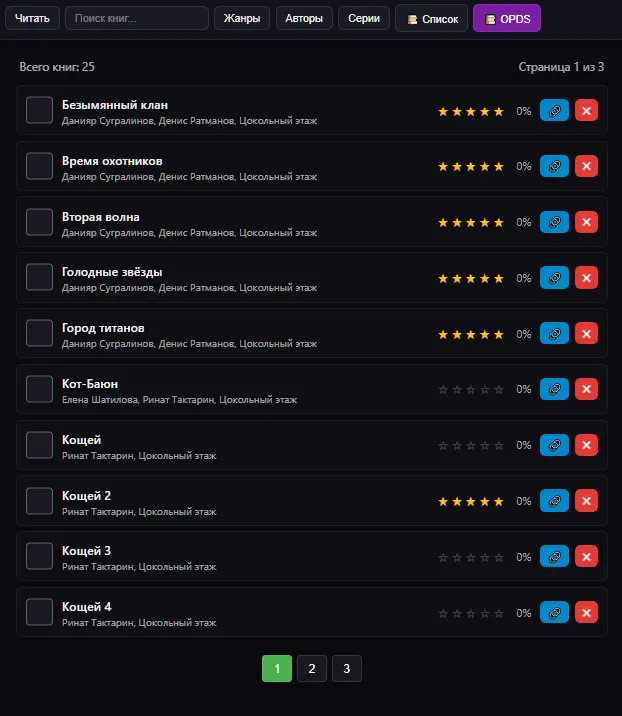
Task: Tick the checkbox for Безымянный клан
Action: pyautogui.click(x=39, y=110)
